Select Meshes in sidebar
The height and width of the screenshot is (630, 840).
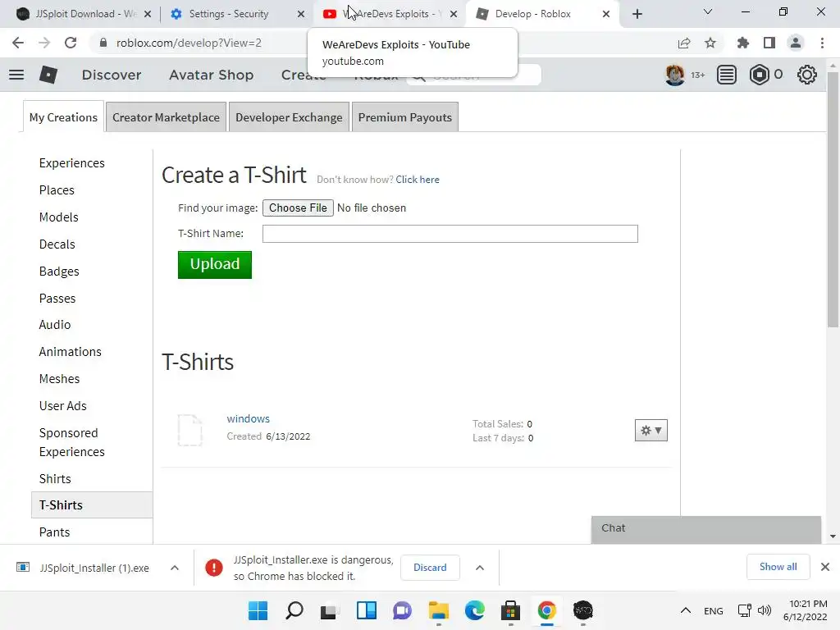[59, 379]
